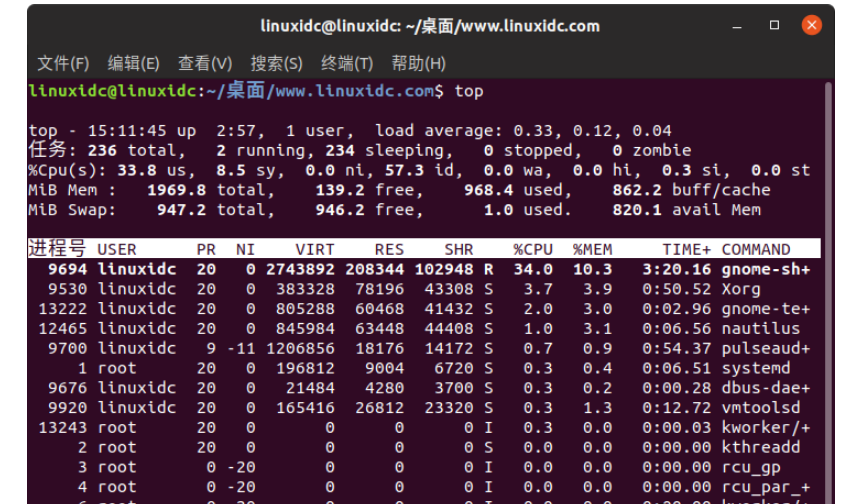Close the terminal with the orange button
The image size is (845, 504).
[812, 25]
